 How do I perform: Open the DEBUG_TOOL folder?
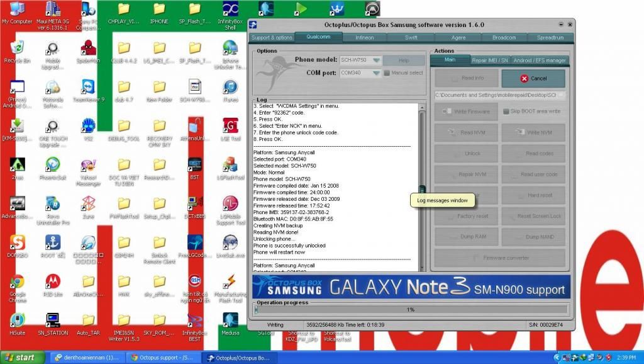click(x=124, y=130)
